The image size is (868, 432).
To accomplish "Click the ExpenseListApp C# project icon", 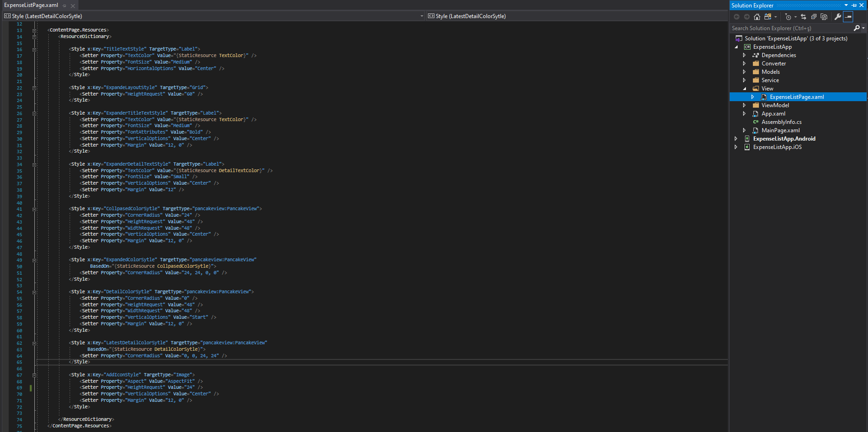I will (x=747, y=47).
